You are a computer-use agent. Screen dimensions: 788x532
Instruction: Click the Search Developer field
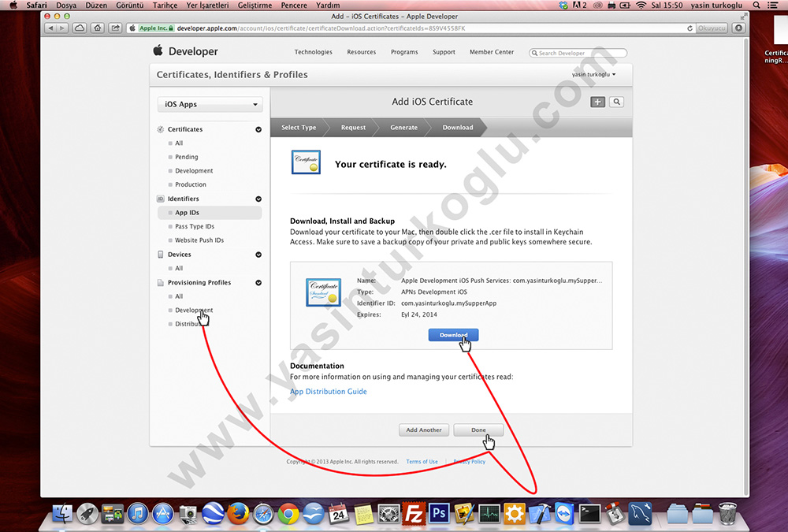click(578, 53)
